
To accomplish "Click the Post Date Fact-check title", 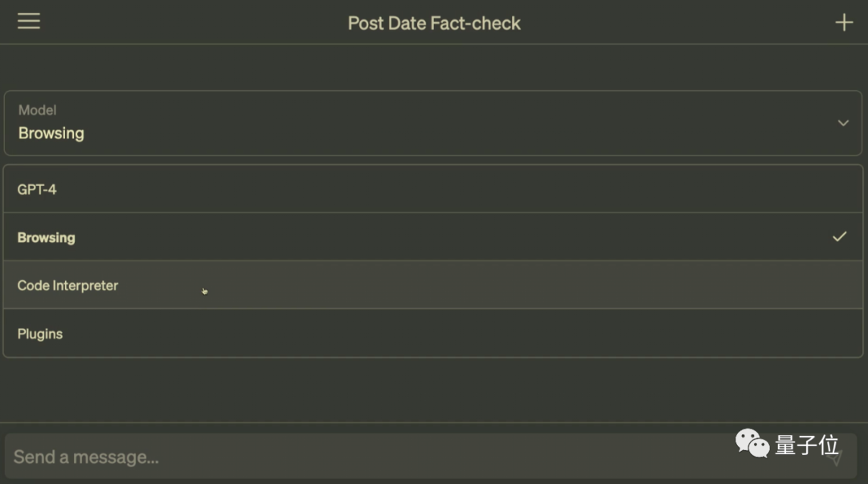I will (x=434, y=23).
